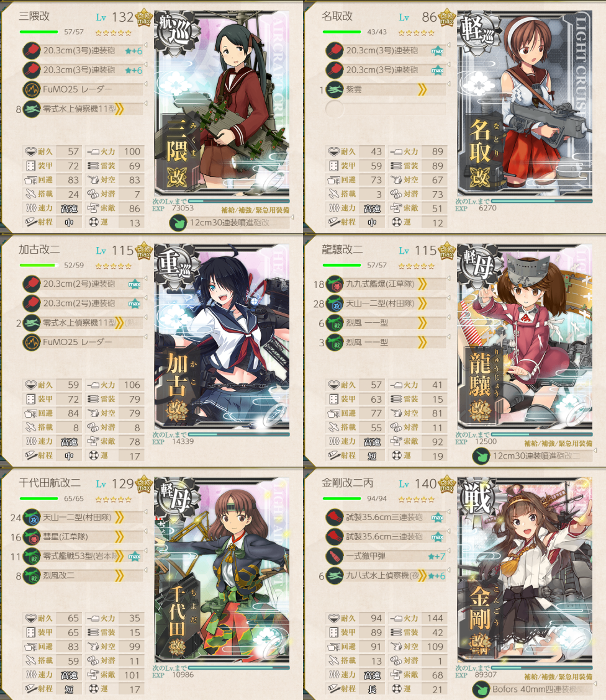Screen dimensions: 606x700
Task: Select Ryujo's 九九式艦爆(江草隊) bomber icon
Action: point(335,284)
